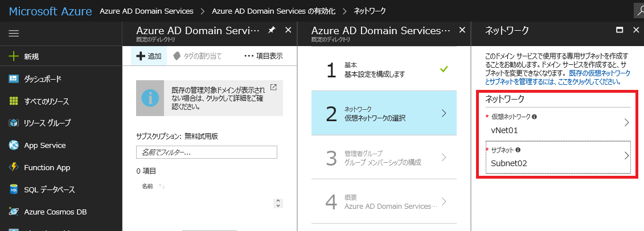Click info icon next to 仮想ネットワーク
644x231 pixels.
click(x=534, y=117)
